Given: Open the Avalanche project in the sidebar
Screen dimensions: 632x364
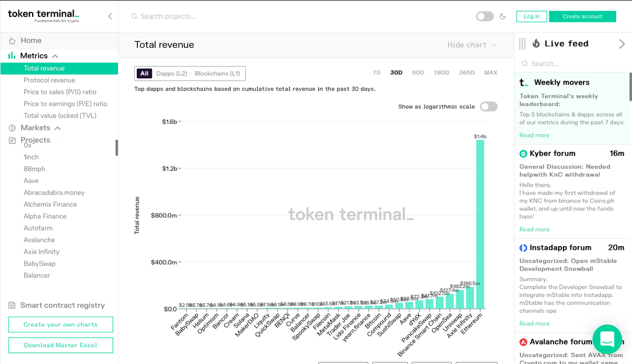Looking at the screenshot, I should tap(39, 240).
